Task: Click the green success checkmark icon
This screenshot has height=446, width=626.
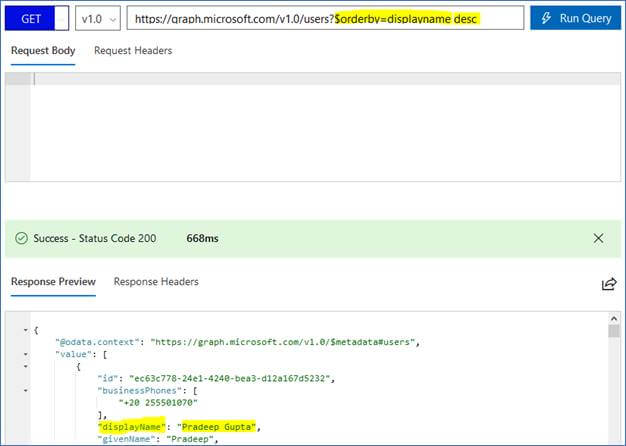Action: (21, 239)
